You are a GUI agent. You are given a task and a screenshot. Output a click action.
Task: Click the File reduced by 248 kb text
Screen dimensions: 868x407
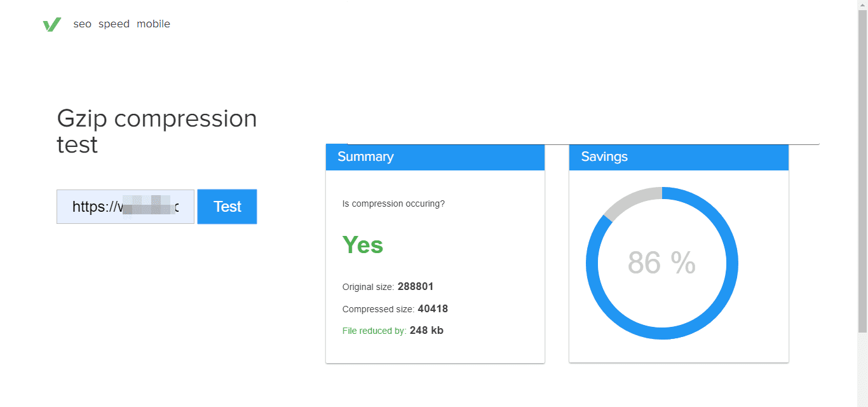[x=393, y=331]
